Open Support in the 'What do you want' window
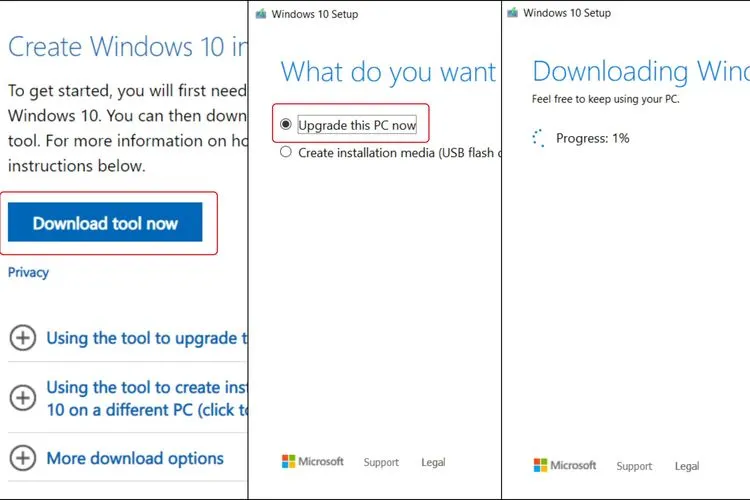Image resolution: width=750 pixels, height=500 pixels. pyautogui.click(x=381, y=463)
